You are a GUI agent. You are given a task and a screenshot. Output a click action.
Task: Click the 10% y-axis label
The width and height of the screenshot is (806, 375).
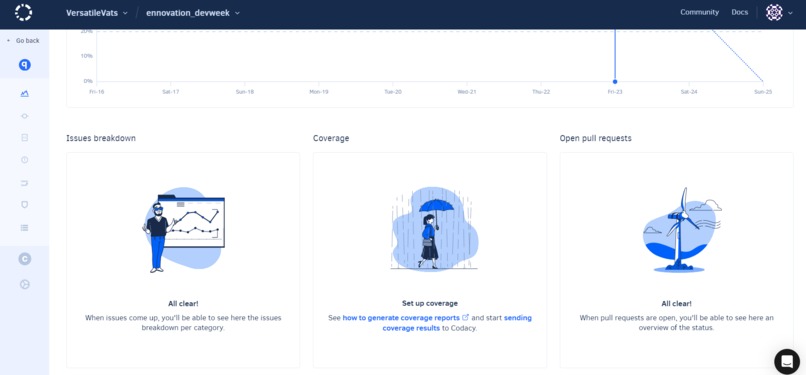[x=87, y=55]
